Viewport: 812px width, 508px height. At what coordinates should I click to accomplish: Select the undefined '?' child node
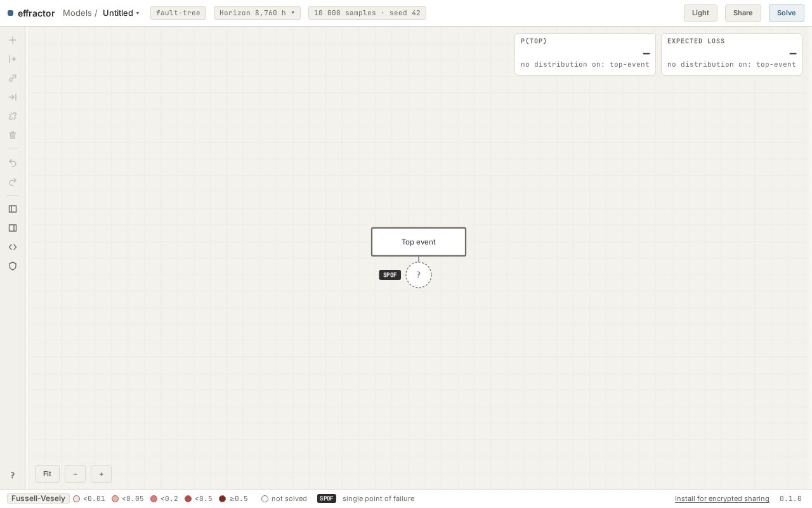click(419, 275)
